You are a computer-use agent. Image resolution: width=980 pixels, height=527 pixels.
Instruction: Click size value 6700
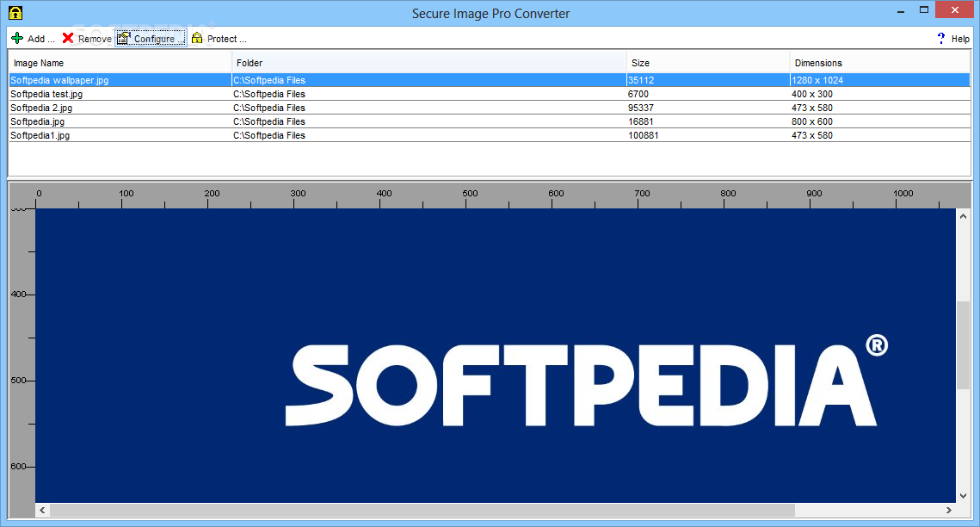(x=638, y=94)
